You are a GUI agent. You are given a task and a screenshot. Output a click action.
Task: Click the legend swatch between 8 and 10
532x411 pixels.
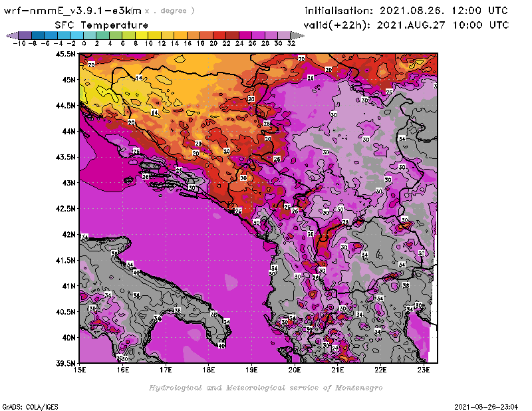142,35
